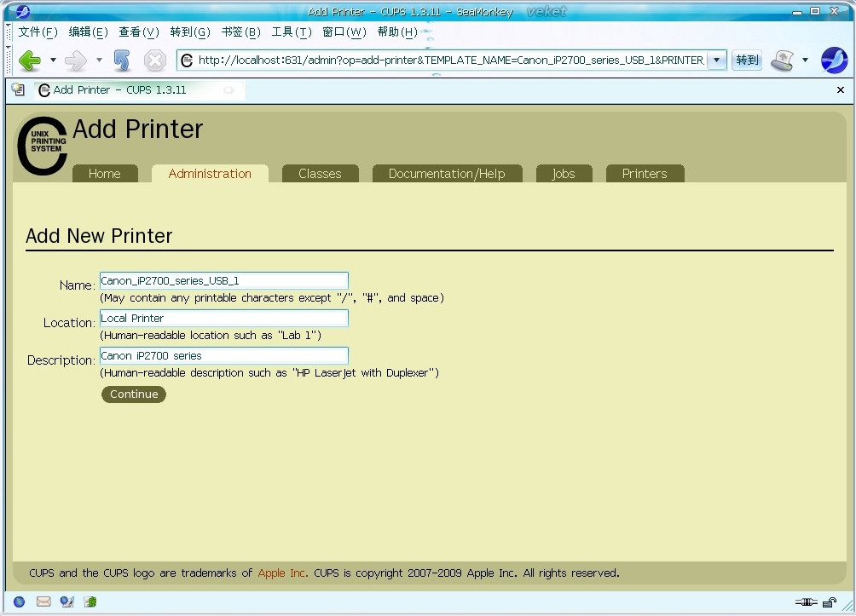Click the SeaMonkey throbber logo
The width and height of the screenshot is (856, 616).
coord(834,60)
